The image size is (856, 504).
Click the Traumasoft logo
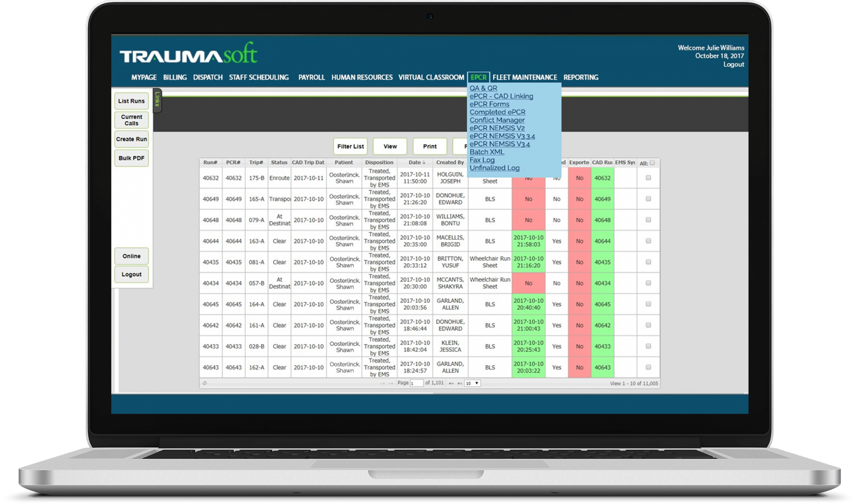pyautogui.click(x=188, y=54)
